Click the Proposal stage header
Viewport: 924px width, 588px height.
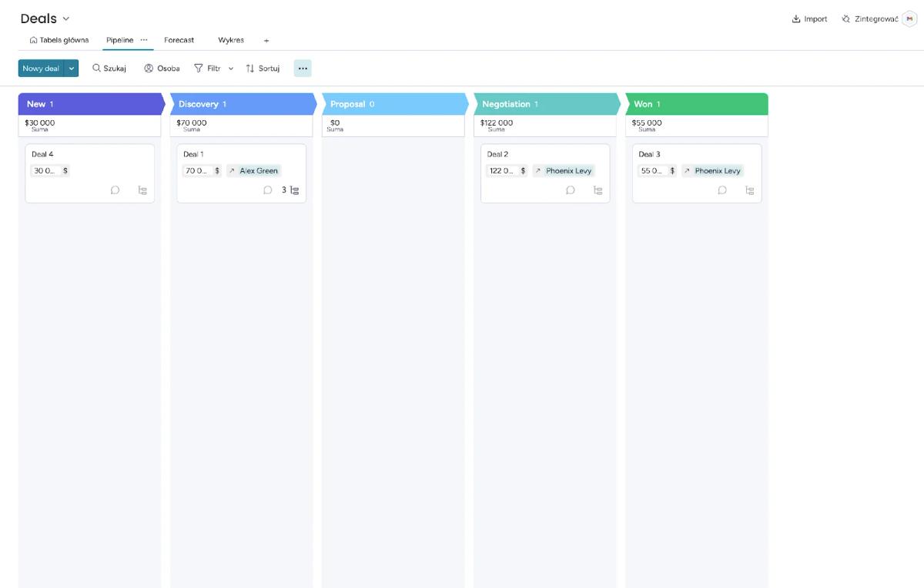(x=395, y=104)
